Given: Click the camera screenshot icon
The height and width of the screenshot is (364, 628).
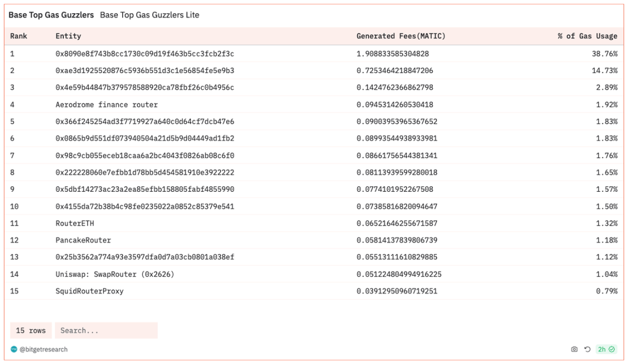Looking at the screenshot, I should point(574,349).
